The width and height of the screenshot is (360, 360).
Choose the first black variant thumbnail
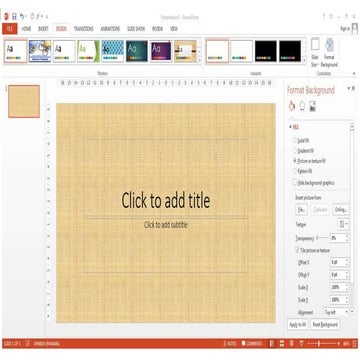coord(266,51)
